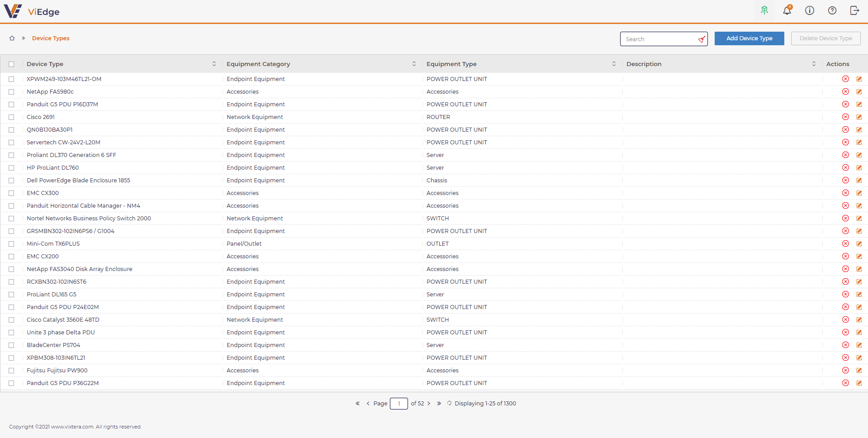Click 'Servertech CW-24V2-L20M' device name
The width and height of the screenshot is (868, 438).
click(x=63, y=142)
